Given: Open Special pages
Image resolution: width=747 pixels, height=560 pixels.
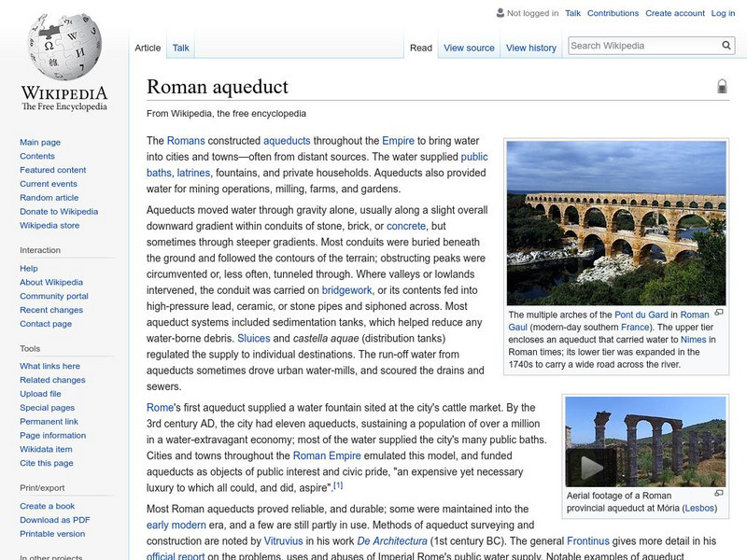Looking at the screenshot, I should pyautogui.click(x=48, y=407).
